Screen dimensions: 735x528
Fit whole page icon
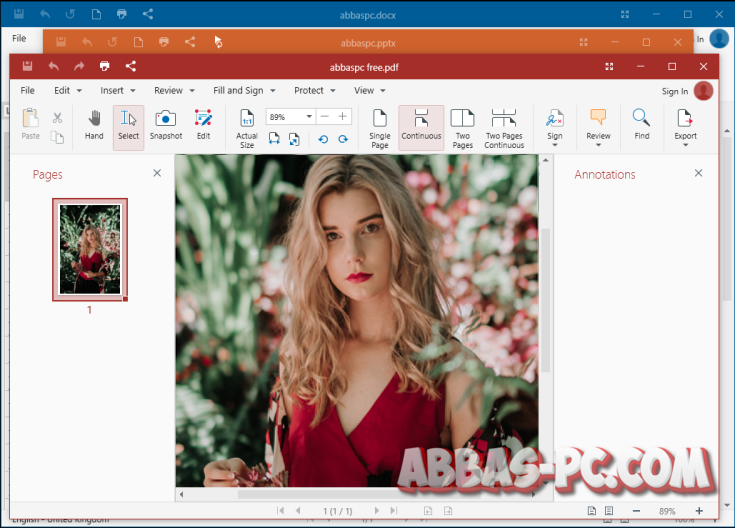pos(294,139)
